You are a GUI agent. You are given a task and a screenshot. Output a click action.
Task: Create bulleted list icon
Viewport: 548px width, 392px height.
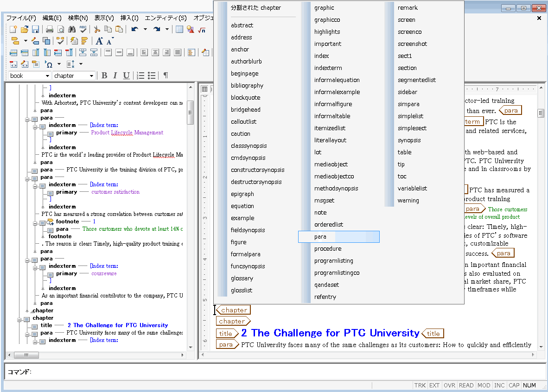(152, 76)
